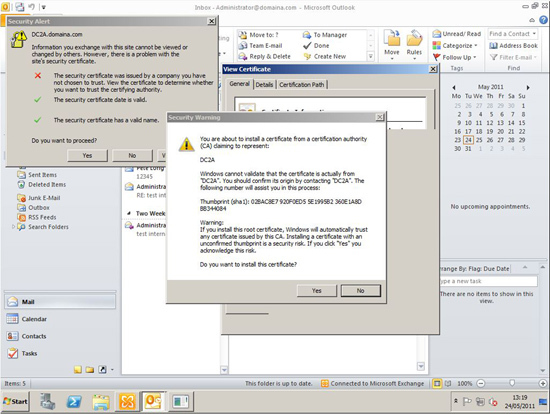
Task: Click the Folder List shortcut icon
Action: pos(90,369)
